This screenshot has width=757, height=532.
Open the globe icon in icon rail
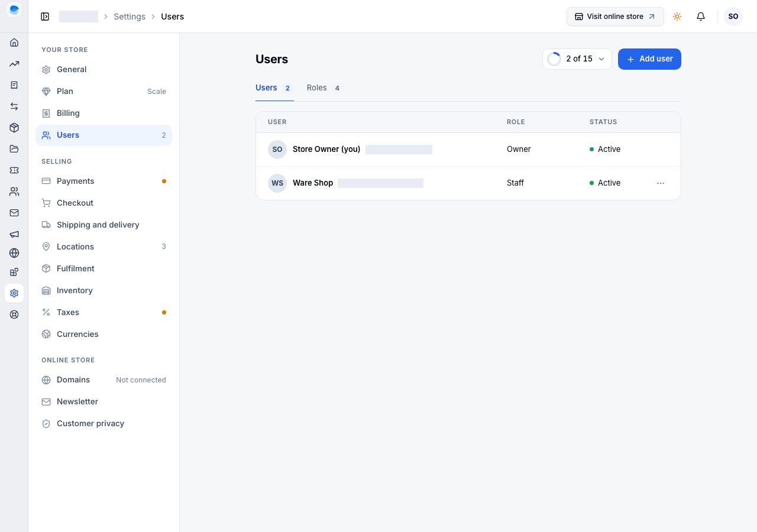coord(14,253)
